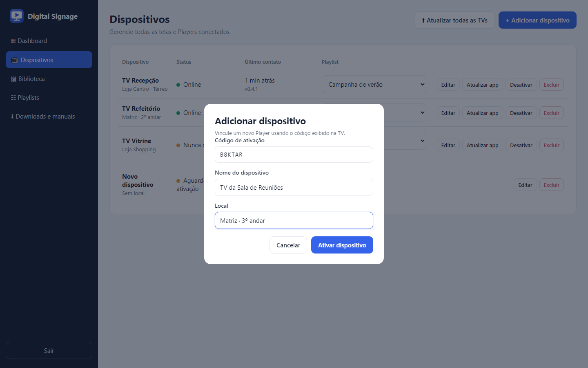This screenshot has width=588, height=368.
Task: Delete the Novo dispositivo row
Action: point(552,185)
